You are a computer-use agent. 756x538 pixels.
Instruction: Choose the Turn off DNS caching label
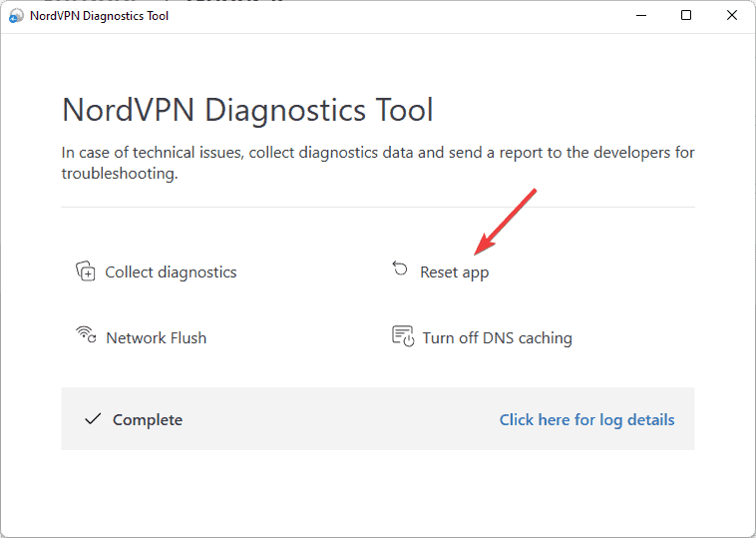[x=497, y=337]
